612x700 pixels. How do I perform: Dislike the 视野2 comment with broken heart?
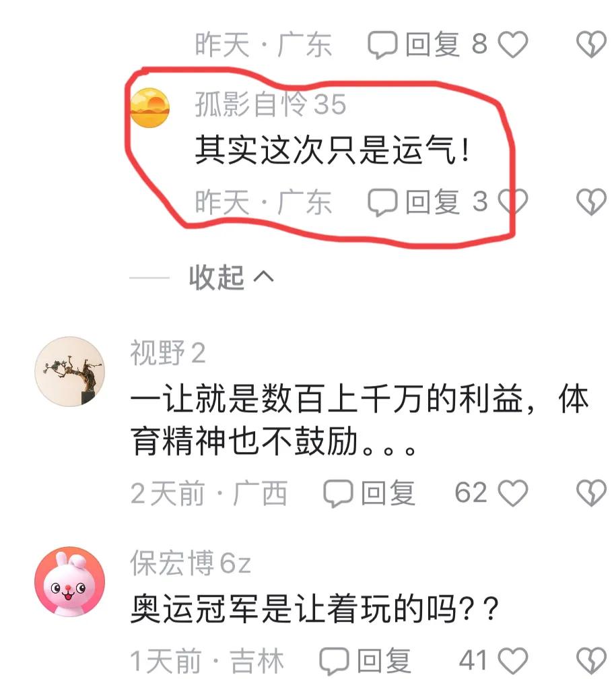pos(591,493)
